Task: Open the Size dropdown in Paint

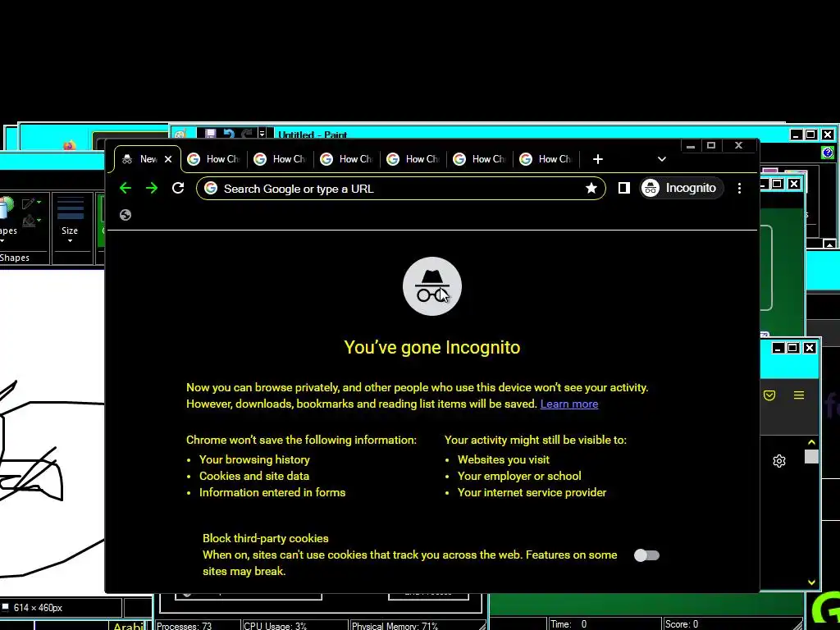Action: tap(70, 221)
